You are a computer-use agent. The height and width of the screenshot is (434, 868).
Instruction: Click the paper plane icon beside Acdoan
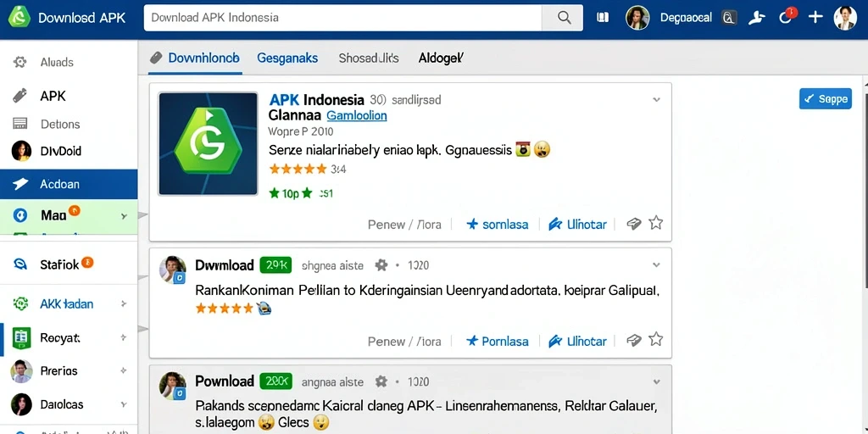(x=20, y=184)
